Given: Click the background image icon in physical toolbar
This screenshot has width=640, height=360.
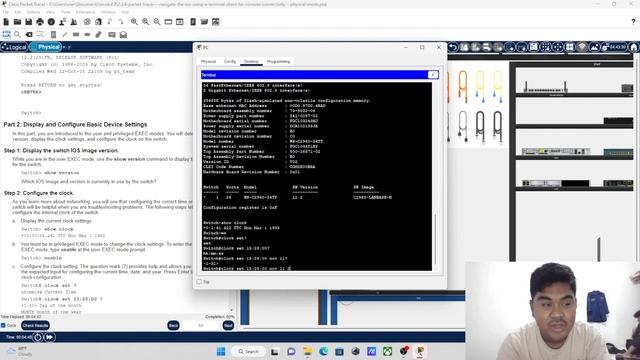Looking at the screenshot, I should point(595,47).
